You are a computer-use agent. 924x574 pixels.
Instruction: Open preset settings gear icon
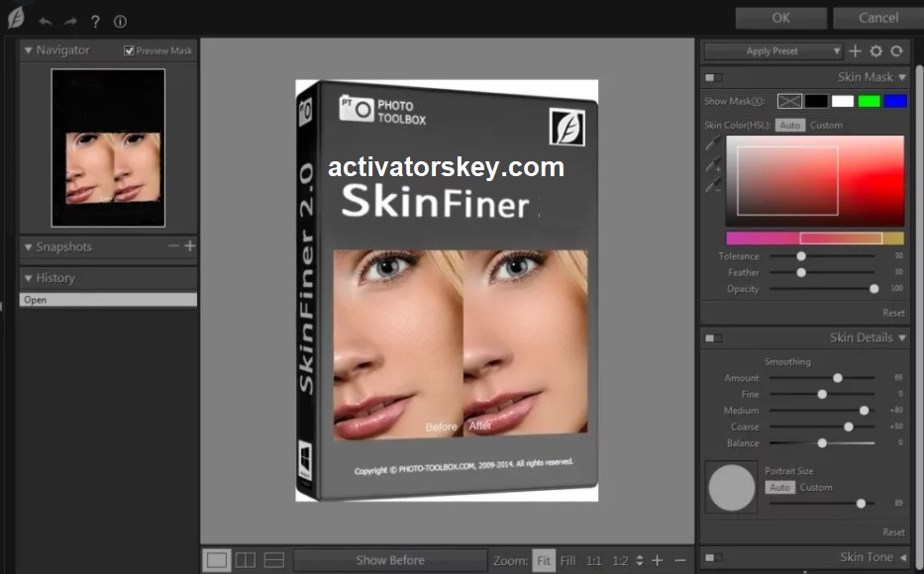pyautogui.click(x=876, y=51)
